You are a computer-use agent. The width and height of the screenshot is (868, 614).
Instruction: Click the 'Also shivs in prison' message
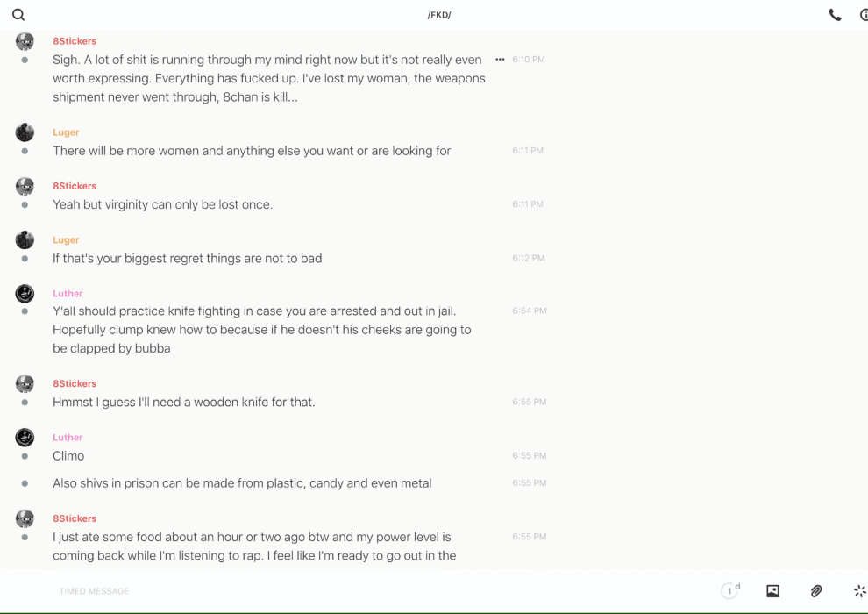[x=242, y=483]
